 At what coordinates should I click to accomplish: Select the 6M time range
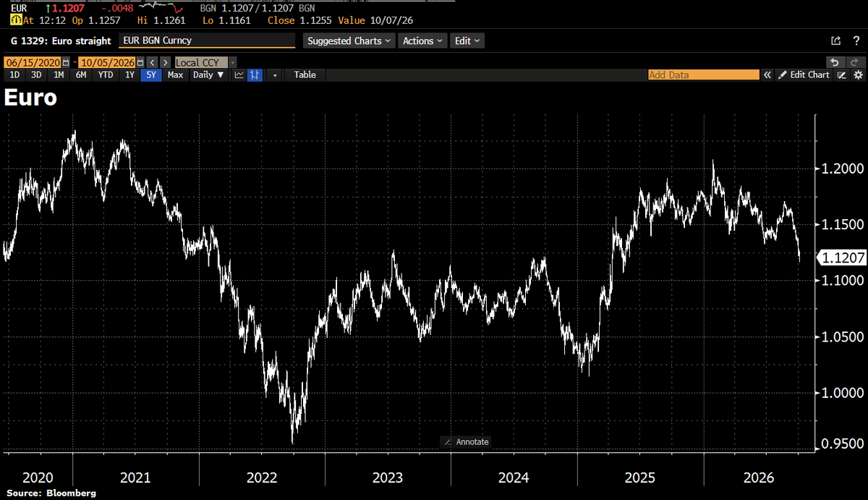point(81,75)
